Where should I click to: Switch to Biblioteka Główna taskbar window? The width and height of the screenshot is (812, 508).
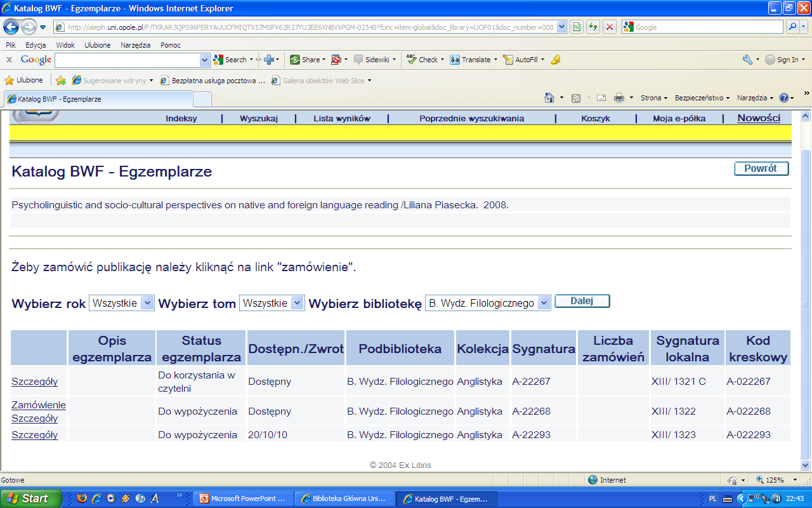pos(345,498)
